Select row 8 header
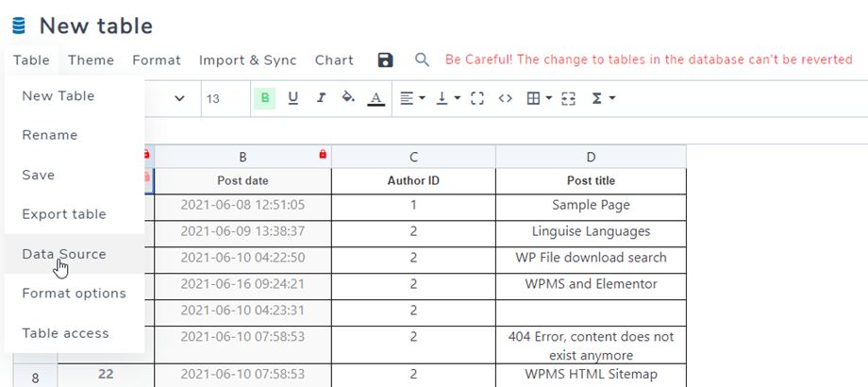The image size is (868, 387). point(35,376)
